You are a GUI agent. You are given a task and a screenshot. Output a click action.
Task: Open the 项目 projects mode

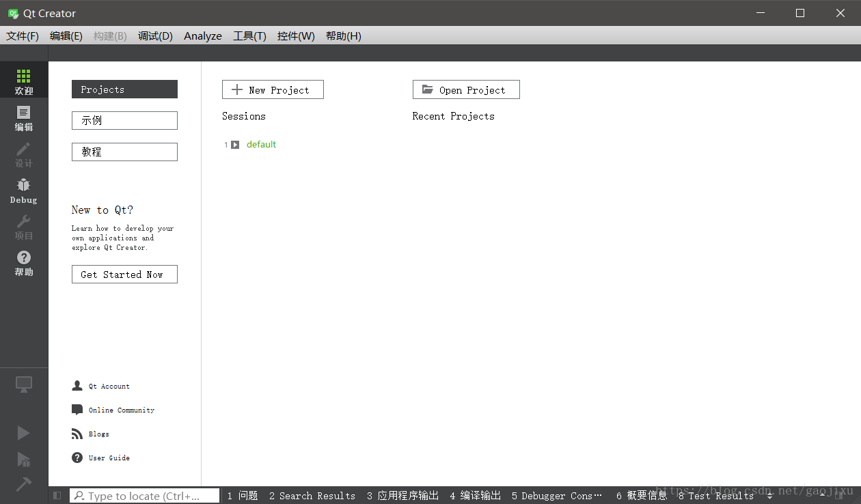point(24,227)
